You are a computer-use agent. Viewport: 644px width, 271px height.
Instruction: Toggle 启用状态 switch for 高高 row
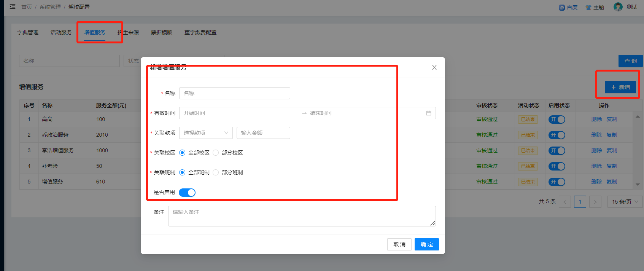coord(557,120)
